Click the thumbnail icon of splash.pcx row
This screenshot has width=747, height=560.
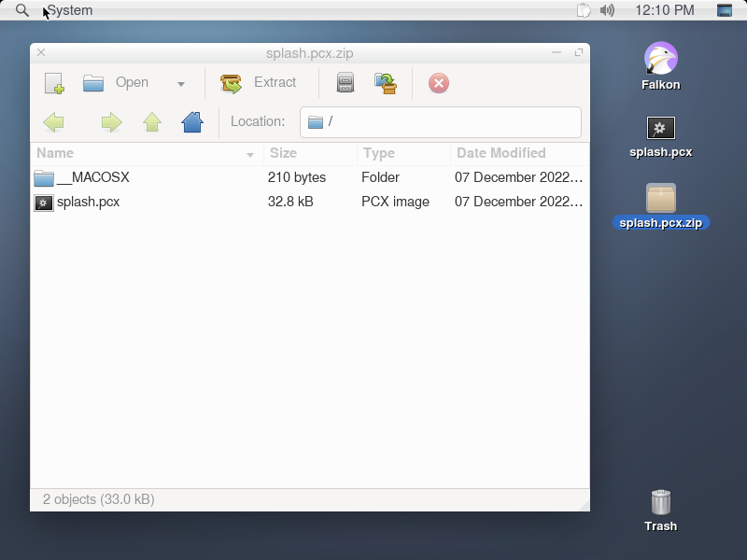(44, 203)
